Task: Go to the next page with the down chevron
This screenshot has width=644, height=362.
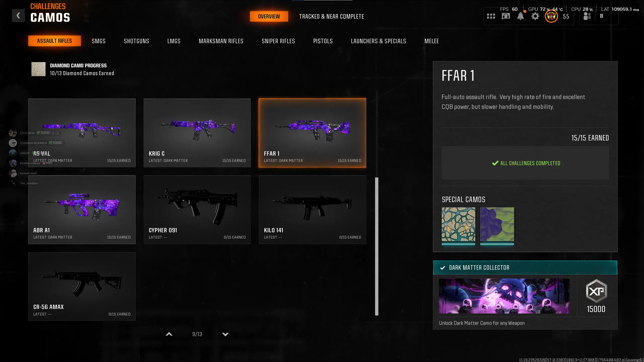Action: (225, 334)
